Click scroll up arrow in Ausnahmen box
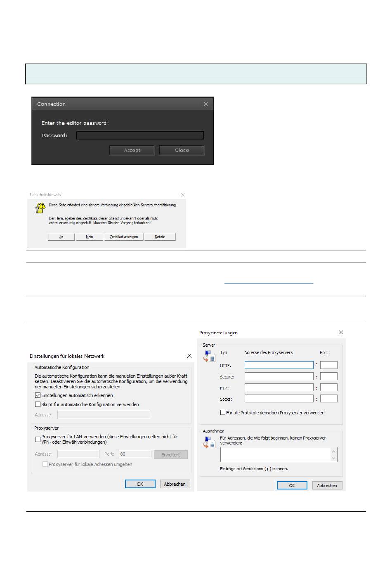The height and width of the screenshot is (565, 392). (x=334, y=451)
